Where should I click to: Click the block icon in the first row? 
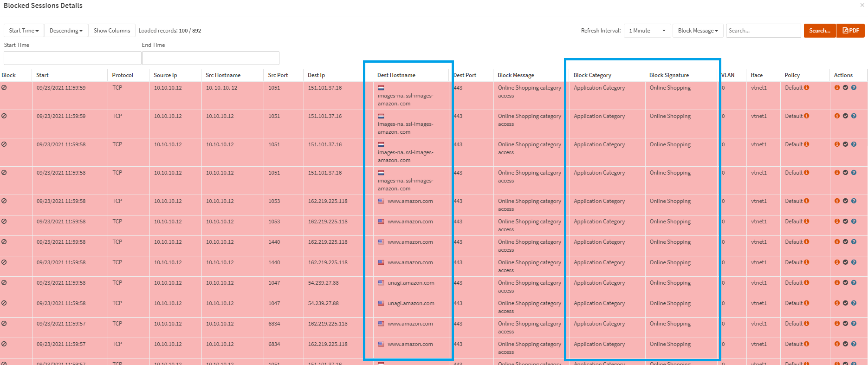tap(4, 87)
